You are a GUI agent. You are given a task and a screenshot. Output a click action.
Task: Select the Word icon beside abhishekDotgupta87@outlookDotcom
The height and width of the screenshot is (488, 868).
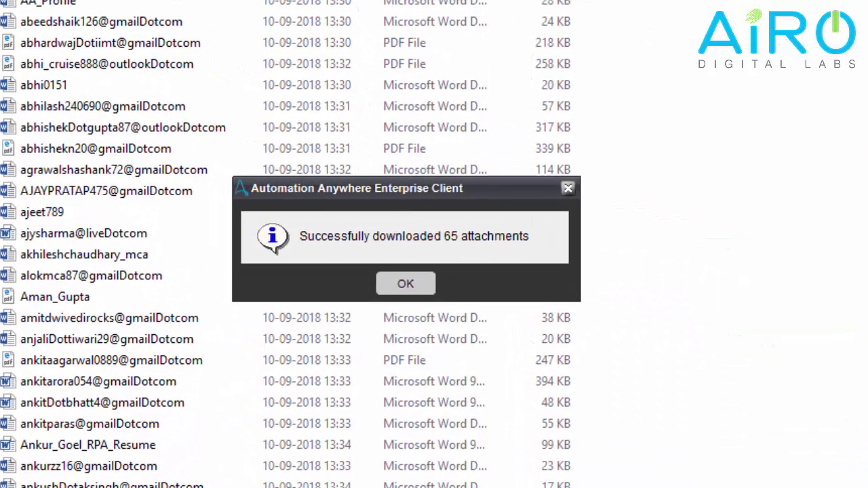7,127
